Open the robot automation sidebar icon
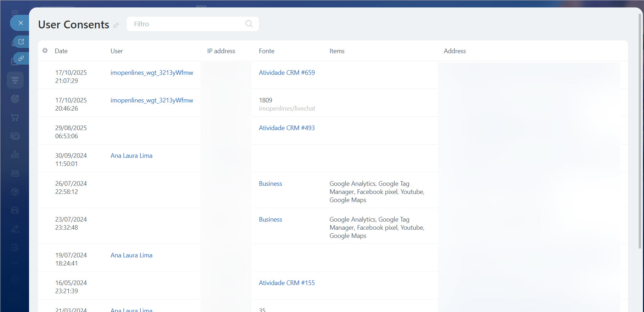This screenshot has width=644, height=312. click(15, 173)
